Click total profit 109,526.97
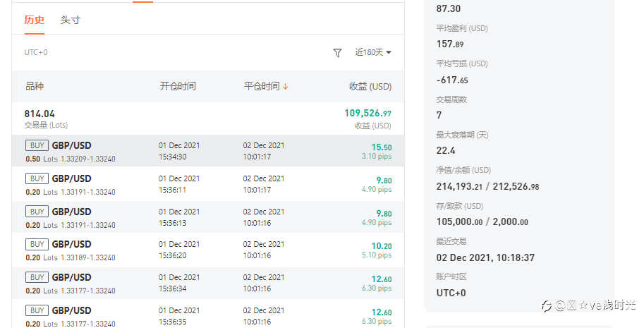This screenshot has height=328, width=644. pyautogui.click(x=367, y=114)
